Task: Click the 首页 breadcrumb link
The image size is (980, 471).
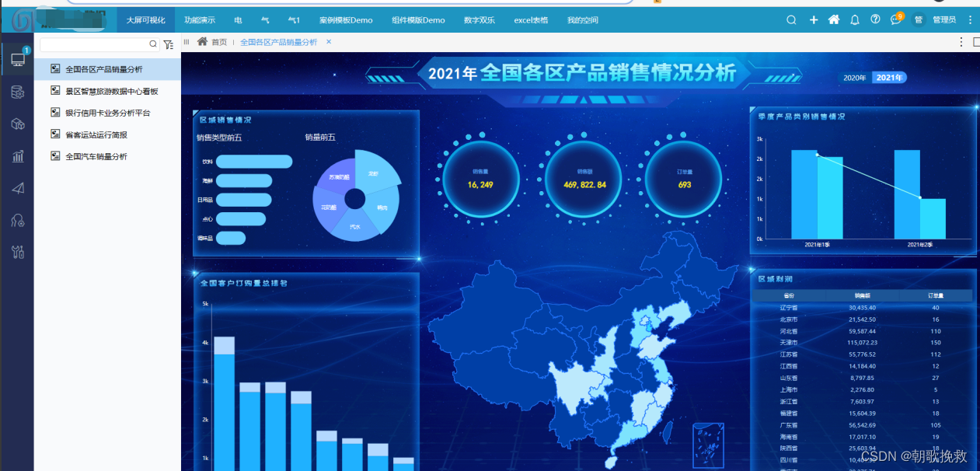Action: click(219, 42)
